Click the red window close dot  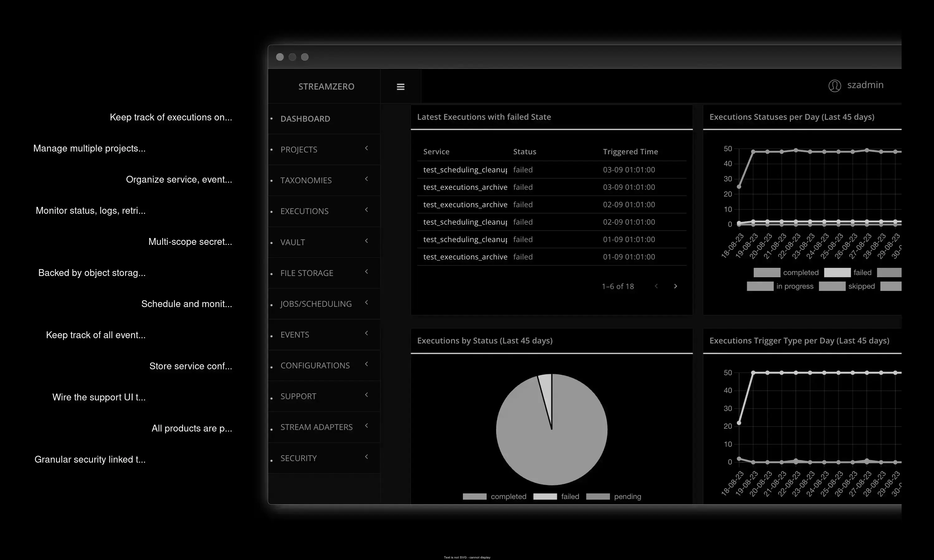click(x=280, y=57)
